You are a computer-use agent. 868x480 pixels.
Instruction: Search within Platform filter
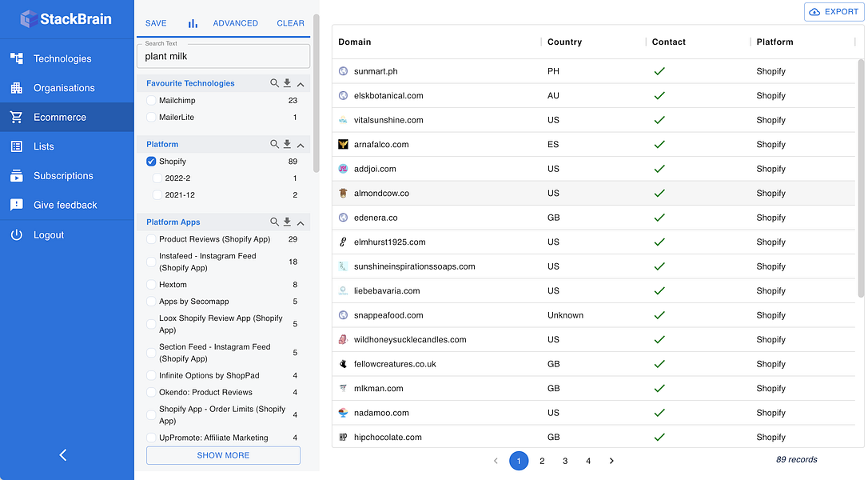point(274,144)
